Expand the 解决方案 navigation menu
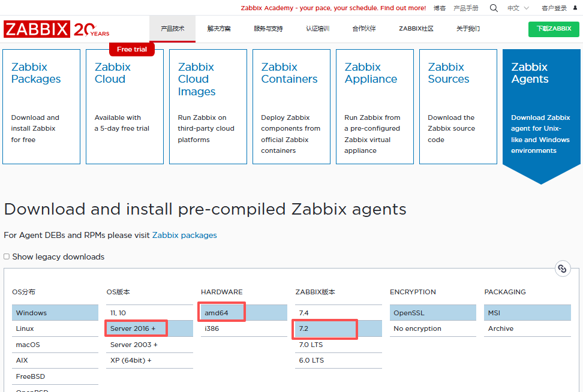 coord(219,29)
